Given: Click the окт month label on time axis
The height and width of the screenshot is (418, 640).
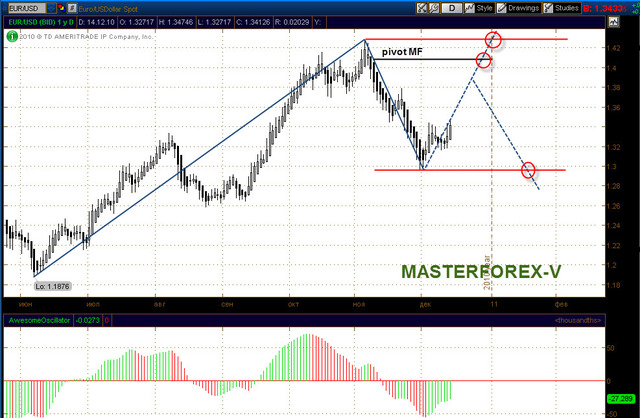Looking at the screenshot, I should [x=293, y=305].
